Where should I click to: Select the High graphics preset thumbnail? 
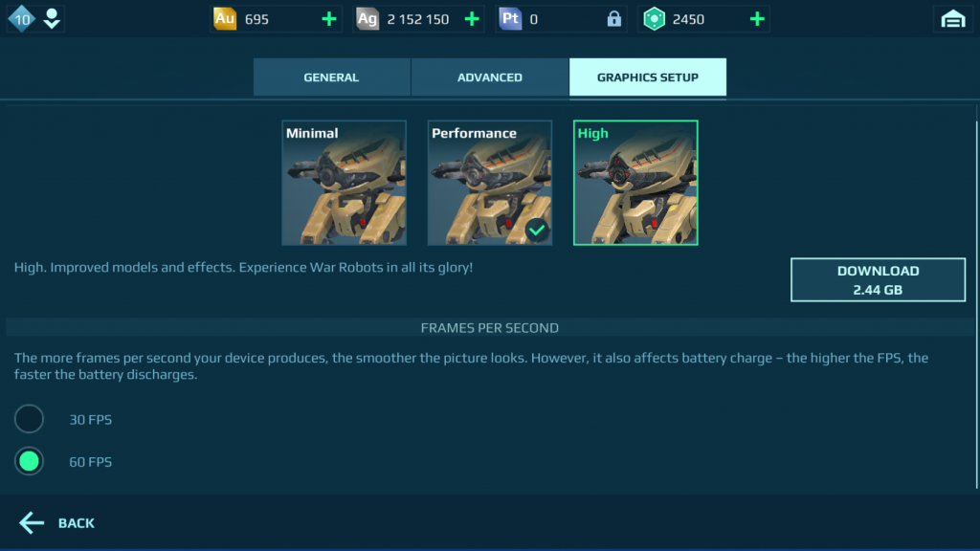[x=635, y=183]
